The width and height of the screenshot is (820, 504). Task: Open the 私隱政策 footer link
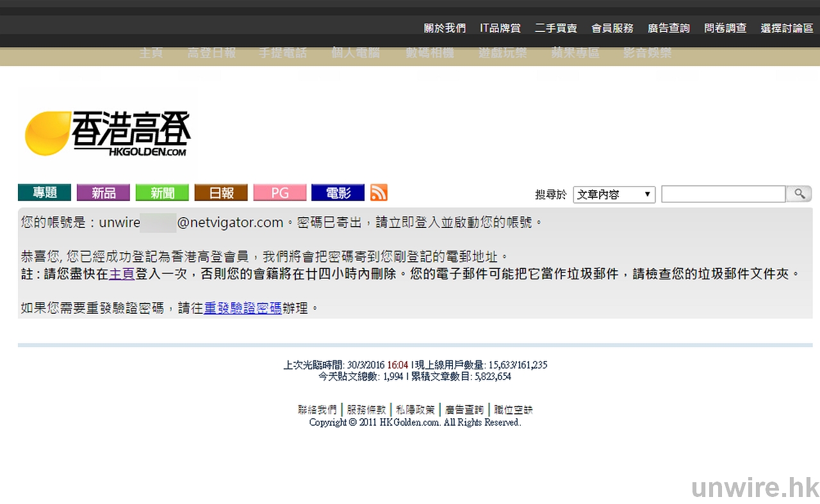tap(415, 410)
